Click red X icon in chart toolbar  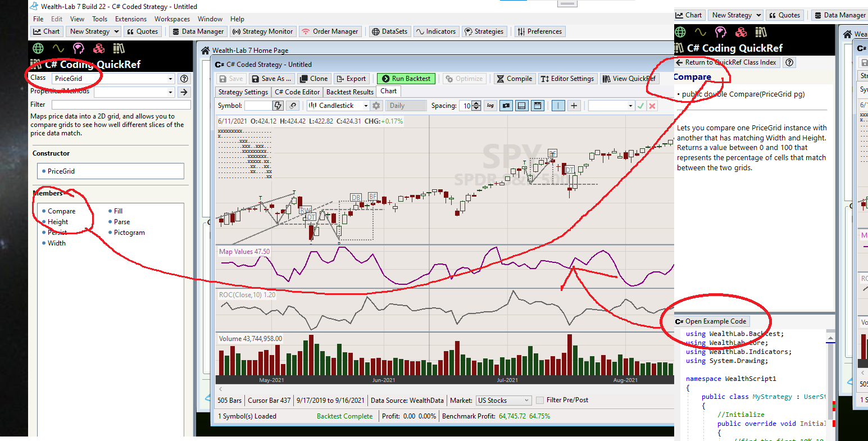(652, 106)
